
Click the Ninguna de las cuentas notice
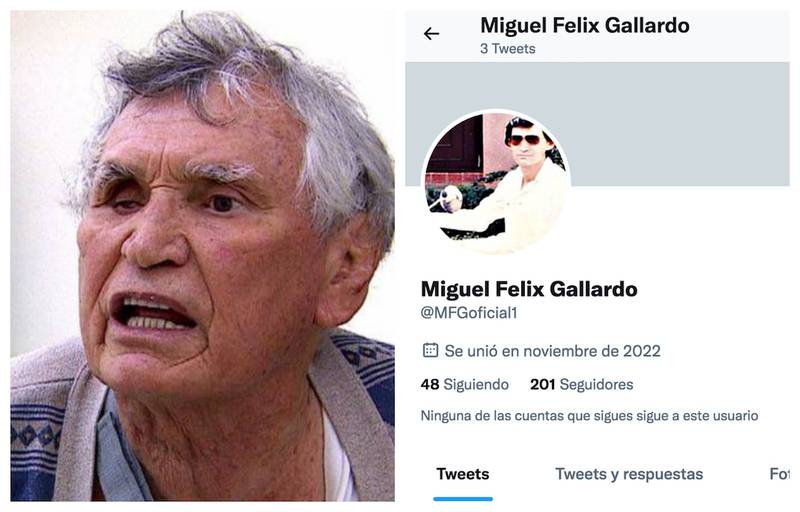click(589, 416)
